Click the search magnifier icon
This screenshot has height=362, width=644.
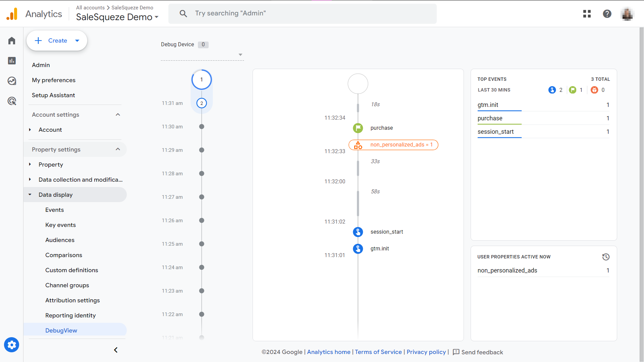click(x=183, y=13)
